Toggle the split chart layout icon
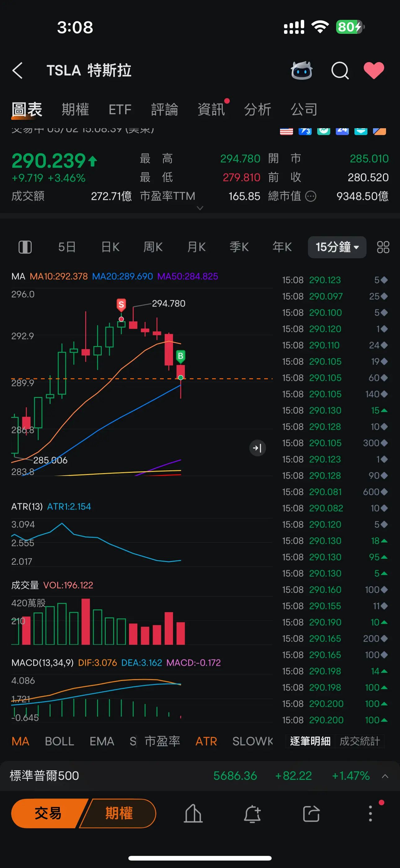The image size is (400, 868). click(x=25, y=247)
